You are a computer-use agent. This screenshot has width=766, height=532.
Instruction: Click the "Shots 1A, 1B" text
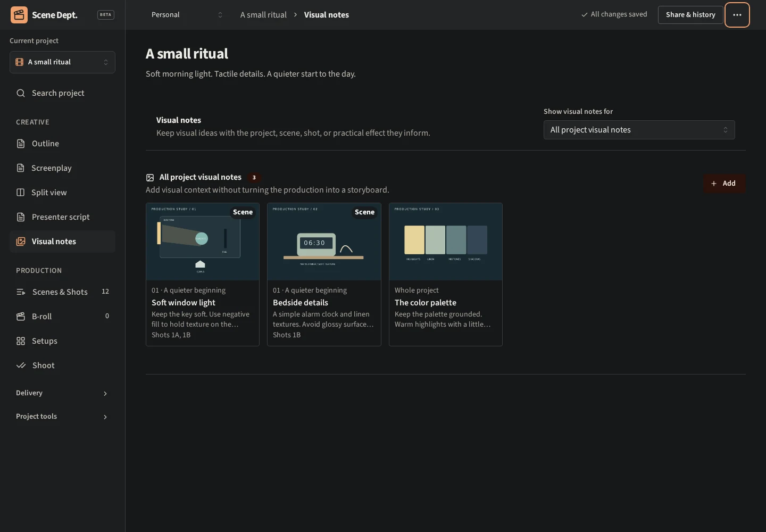pyautogui.click(x=171, y=335)
